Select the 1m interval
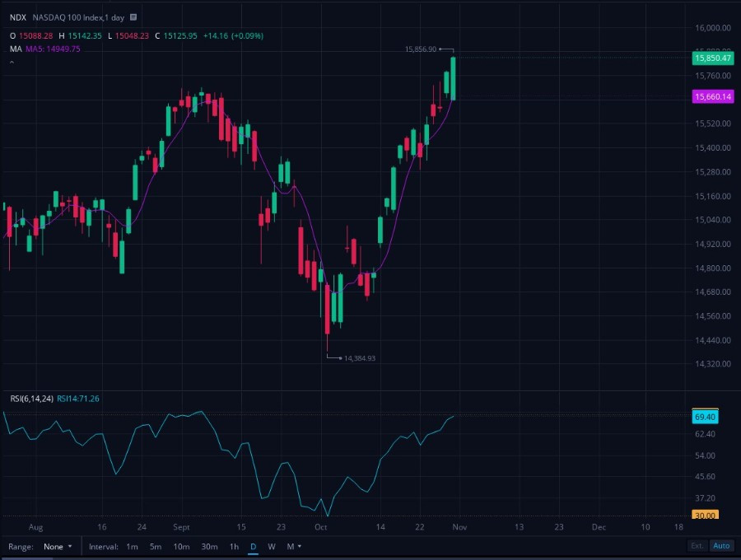The image size is (741, 560). pyautogui.click(x=132, y=546)
